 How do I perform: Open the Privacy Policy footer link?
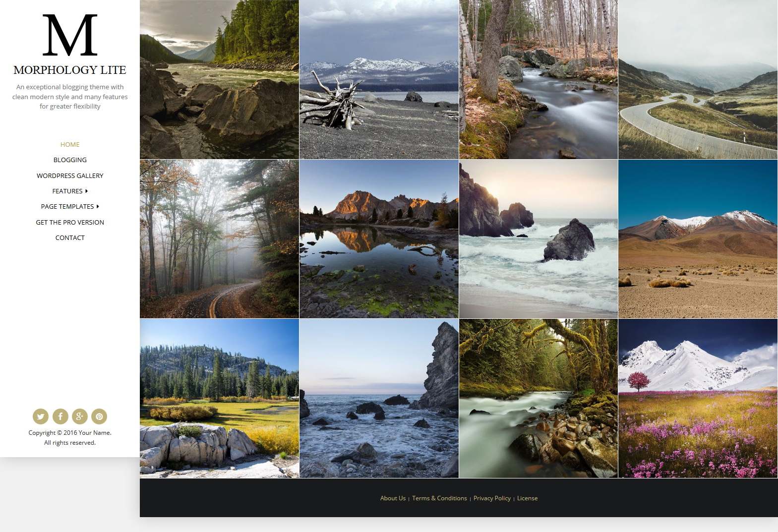(x=492, y=498)
